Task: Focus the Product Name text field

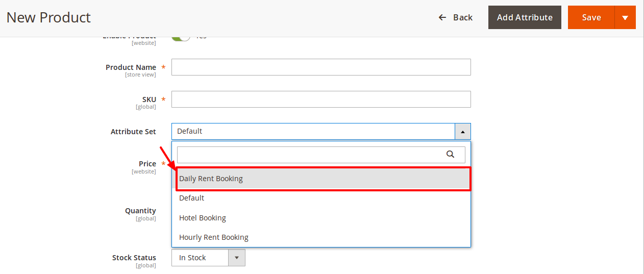Action: [x=321, y=67]
